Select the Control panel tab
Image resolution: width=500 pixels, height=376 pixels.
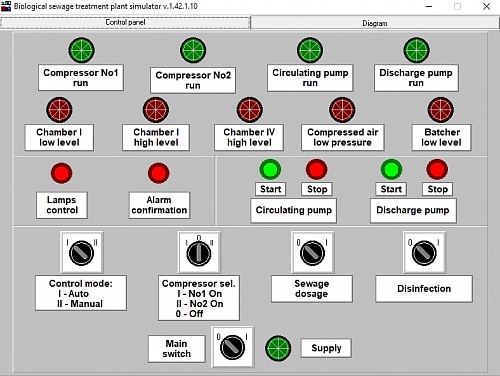tap(125, 22)
